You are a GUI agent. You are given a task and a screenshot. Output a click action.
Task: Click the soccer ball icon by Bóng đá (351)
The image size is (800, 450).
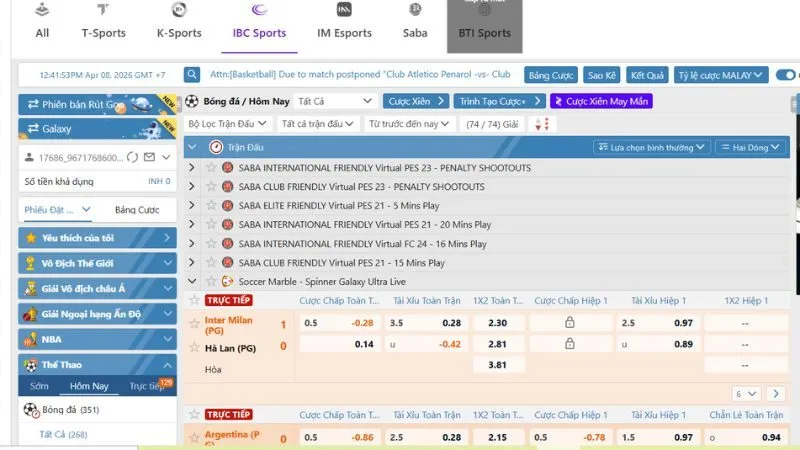click(31, 410)
